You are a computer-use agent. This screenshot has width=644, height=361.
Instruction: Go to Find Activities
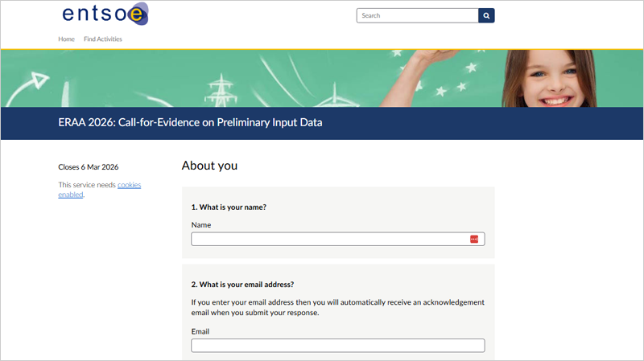coord(103,39)
